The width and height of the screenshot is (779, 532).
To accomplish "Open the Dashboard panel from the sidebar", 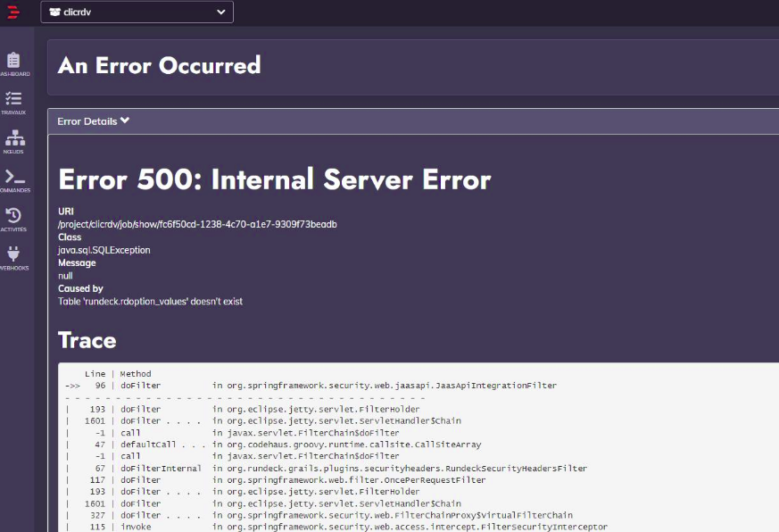I will click(14, 61).
